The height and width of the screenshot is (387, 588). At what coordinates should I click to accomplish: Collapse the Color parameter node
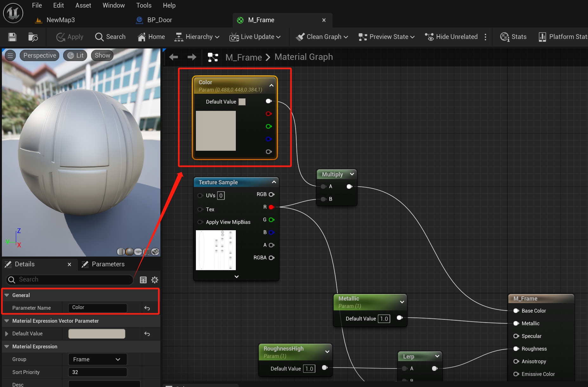[x=271, y=86]
